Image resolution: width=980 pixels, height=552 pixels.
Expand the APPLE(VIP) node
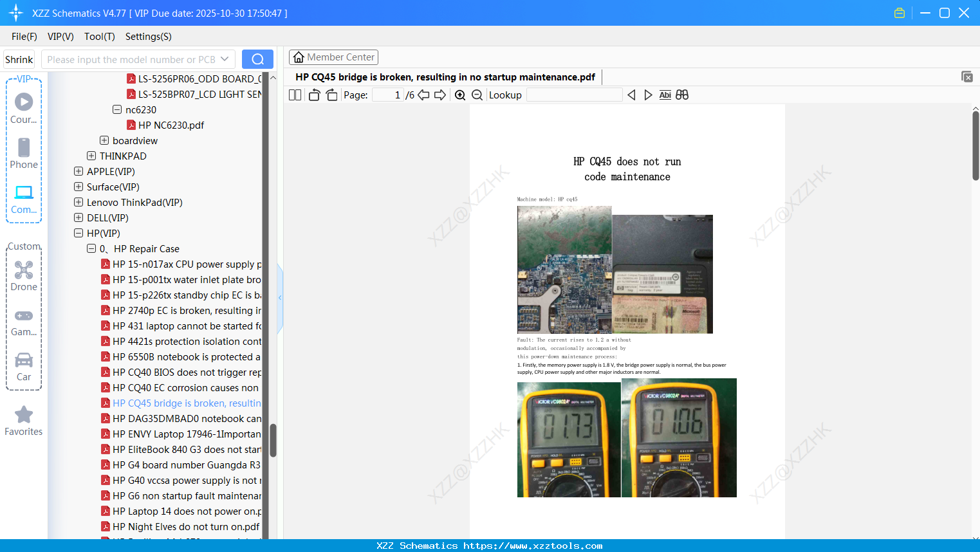[79, 171]
